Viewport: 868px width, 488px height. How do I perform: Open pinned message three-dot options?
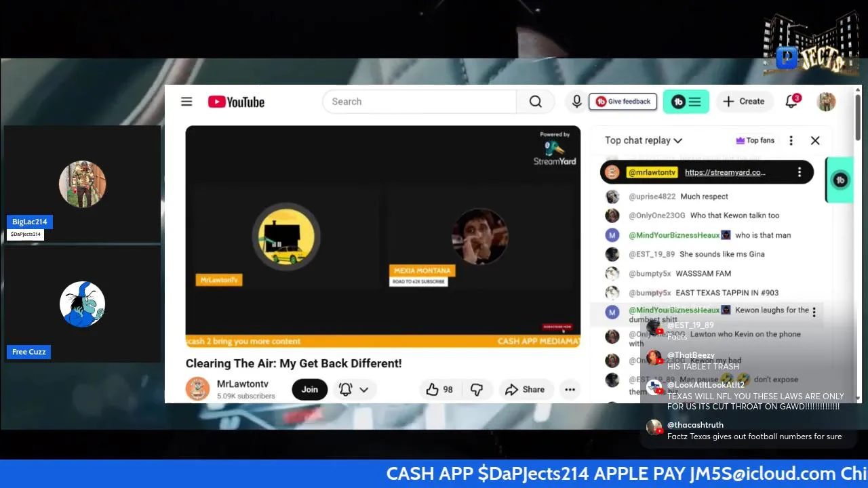coord(800,172)
